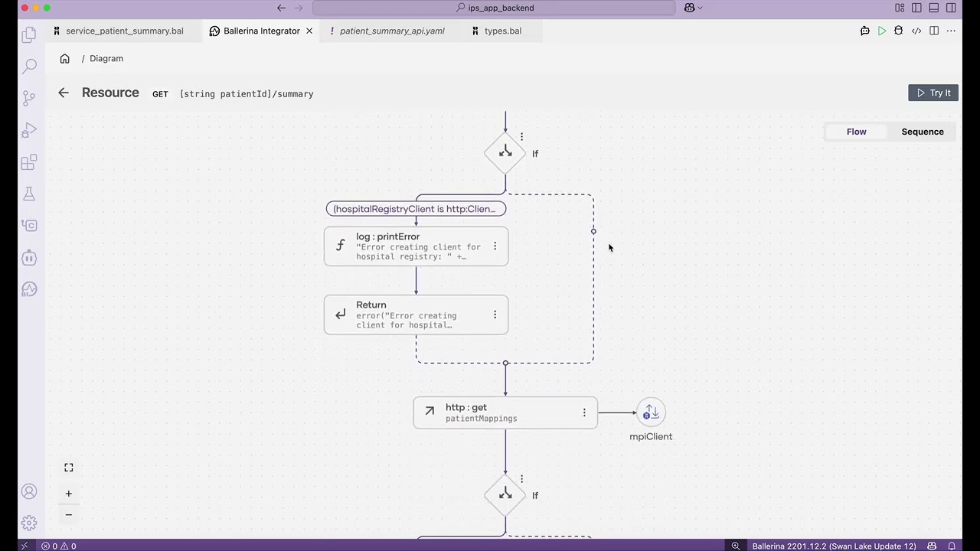Open the Accounts icon in activity bar
This screenshot has height=551, width=980.
29,491
